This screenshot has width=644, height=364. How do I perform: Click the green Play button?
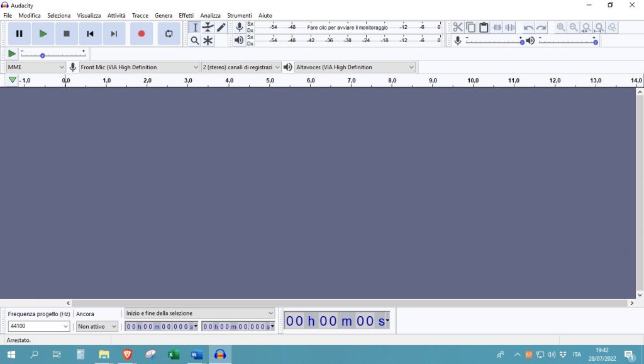[x=43, y=33]
